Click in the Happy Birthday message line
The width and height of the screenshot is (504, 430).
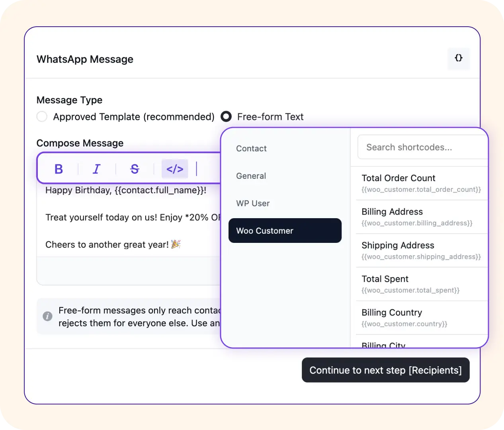(x=126, y=190)
